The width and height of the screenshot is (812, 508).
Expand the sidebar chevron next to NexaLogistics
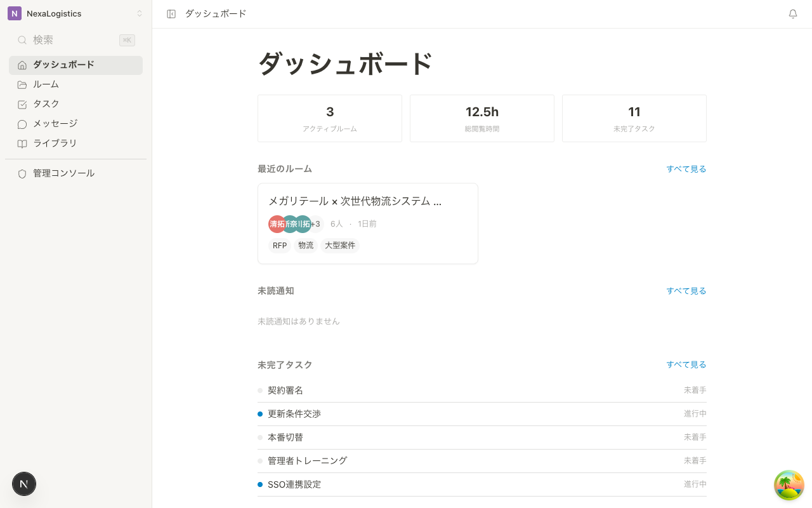140,13
